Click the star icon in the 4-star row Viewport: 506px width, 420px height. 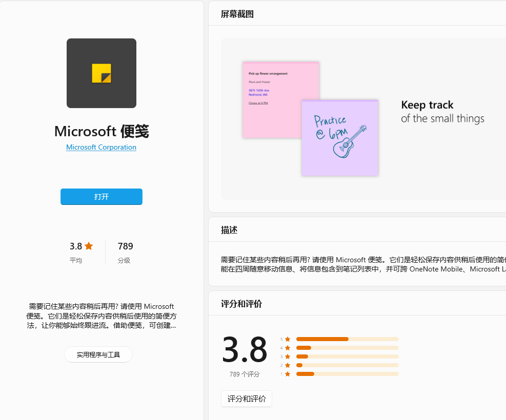[288, 348]
